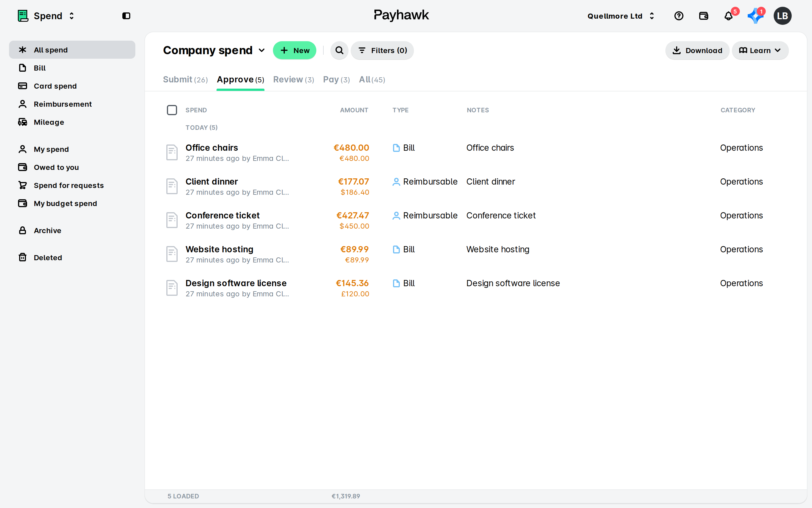Click the green New button
Screen dimensions: 812x508
pos(294,51)
